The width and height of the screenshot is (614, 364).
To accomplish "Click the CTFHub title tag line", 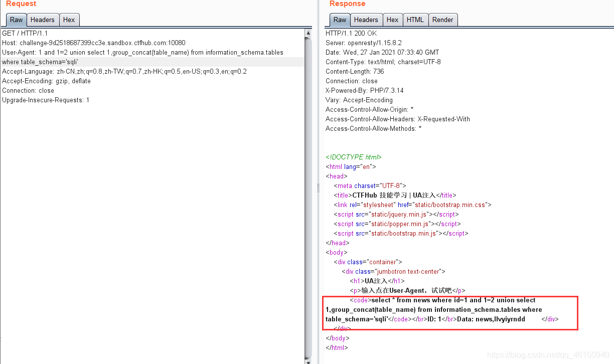I will [395, 195].
